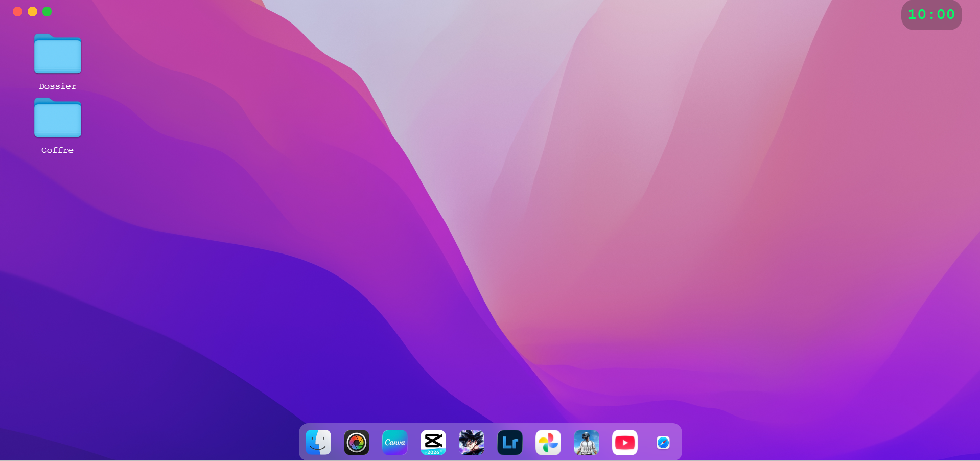Click the "Coffre" folder name label
Image resolution: width=980 pixels, height=461 pixels.
tap(58, 150)
